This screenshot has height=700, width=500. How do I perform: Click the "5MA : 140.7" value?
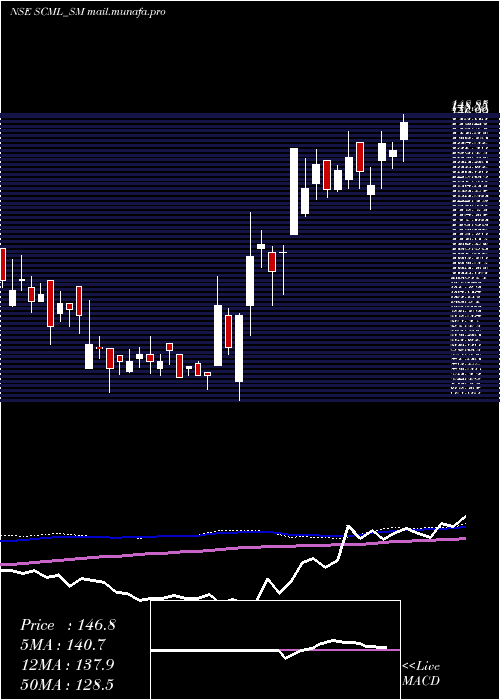pos(63,645)
